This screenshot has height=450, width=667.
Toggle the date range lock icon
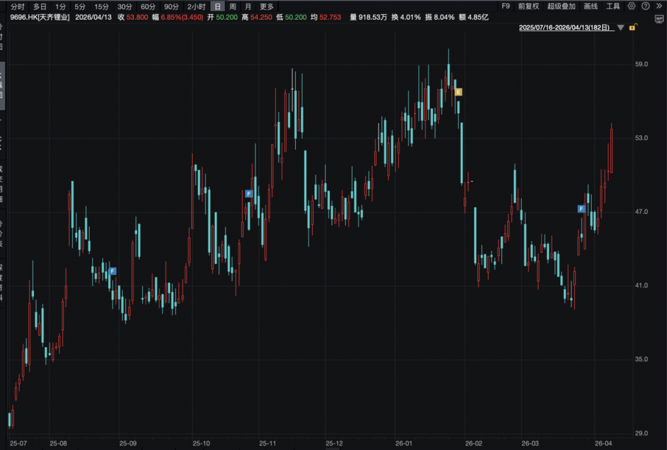pos(632,27)
